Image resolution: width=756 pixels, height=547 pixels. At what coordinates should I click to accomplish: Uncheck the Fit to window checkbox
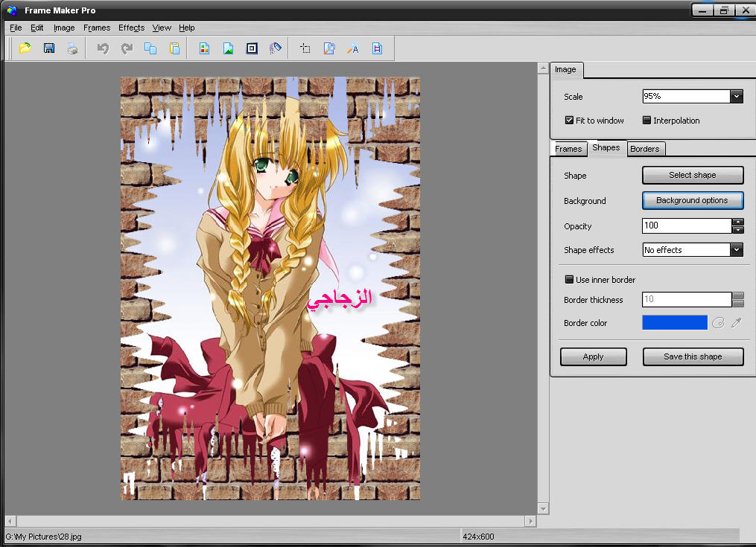pyautogui.click(x=569, y=121)
